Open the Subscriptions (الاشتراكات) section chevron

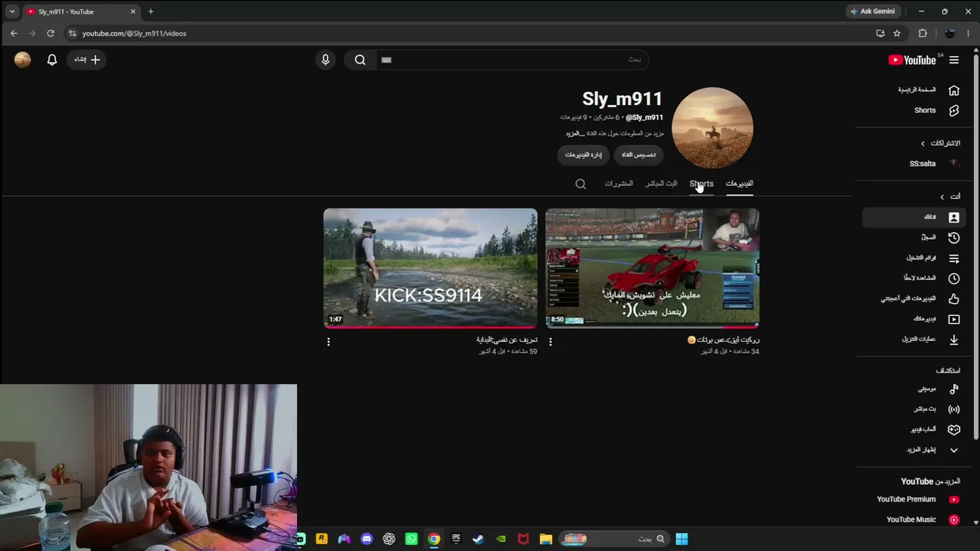click(923, 143)
